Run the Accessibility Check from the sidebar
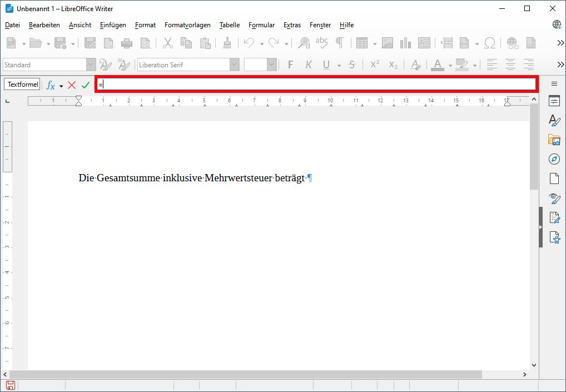The image size is (566, 392). click(554, 237)
